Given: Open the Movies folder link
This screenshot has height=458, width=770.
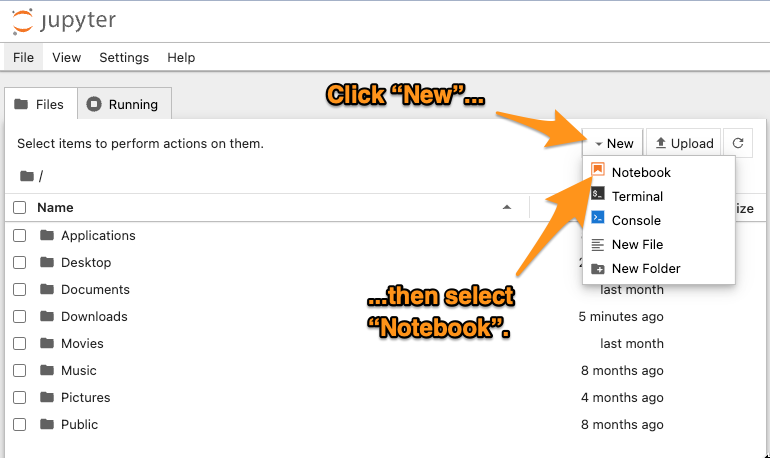Looking at the screenshot, I should [82, 344].
